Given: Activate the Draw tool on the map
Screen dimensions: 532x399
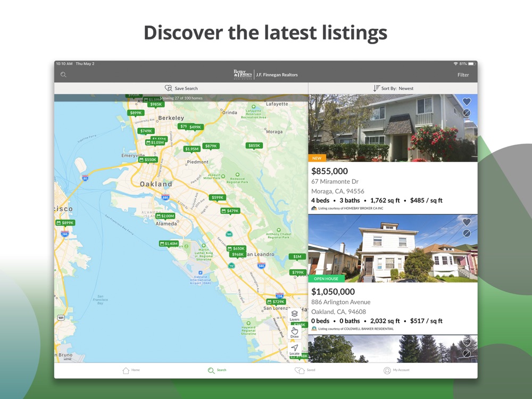Looking at the screenshot, I should [295, 332].
